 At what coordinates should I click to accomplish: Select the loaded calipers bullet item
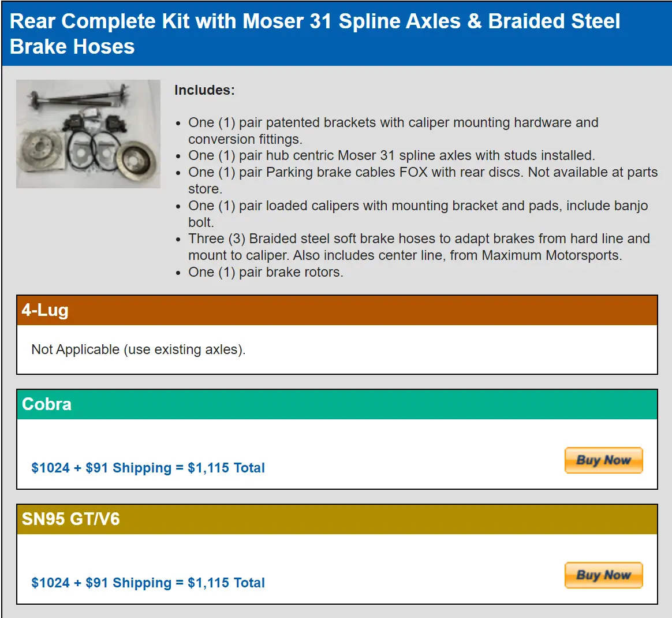418,214
